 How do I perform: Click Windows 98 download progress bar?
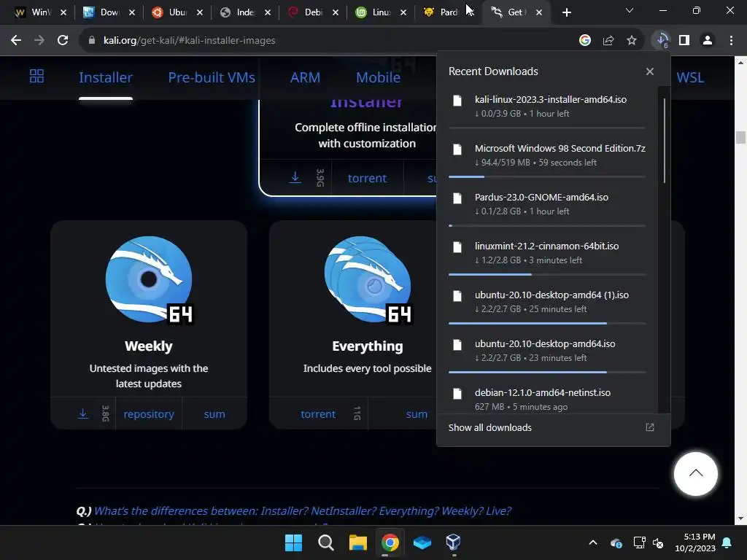tap(547, 176)
